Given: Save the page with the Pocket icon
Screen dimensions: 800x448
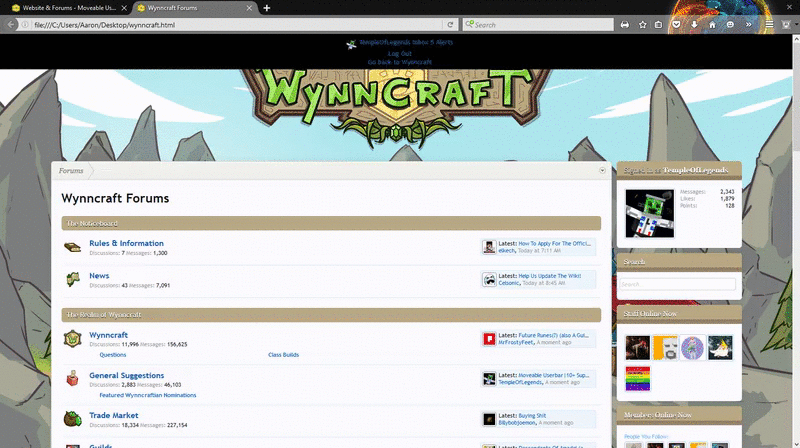Looking at the screenshot, I should (x=676, y=24).
